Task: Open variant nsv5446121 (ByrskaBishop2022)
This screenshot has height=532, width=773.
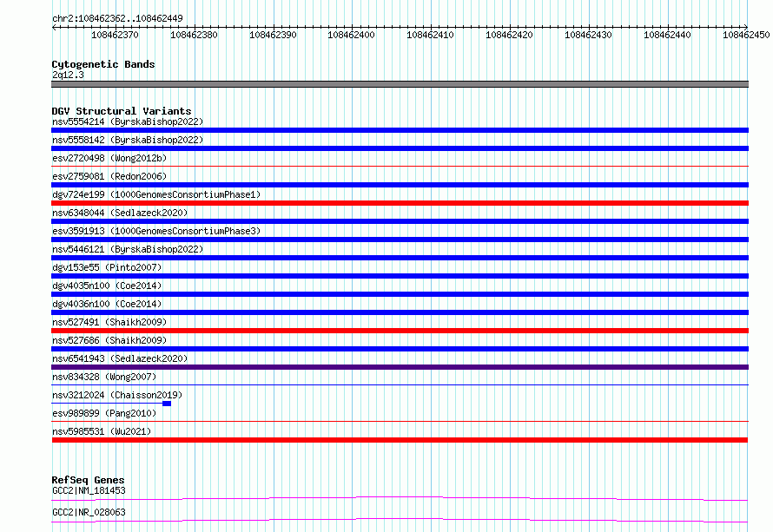Action: click(128, 249)
